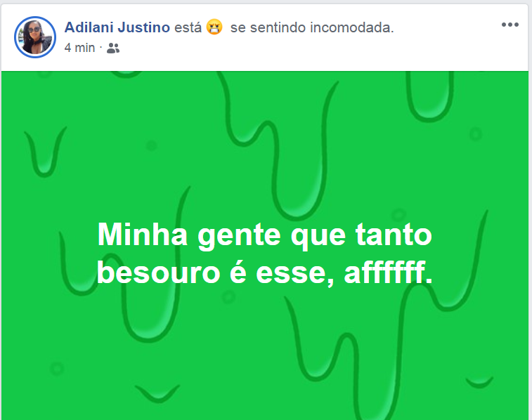This screenshot has width=532, height=420.
Task: Open Adilani Justino's profile picture
Action: (35, 37)
